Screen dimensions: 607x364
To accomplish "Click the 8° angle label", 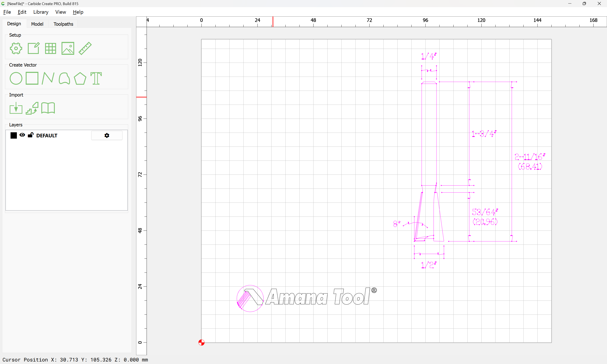I will pos(396,224).
